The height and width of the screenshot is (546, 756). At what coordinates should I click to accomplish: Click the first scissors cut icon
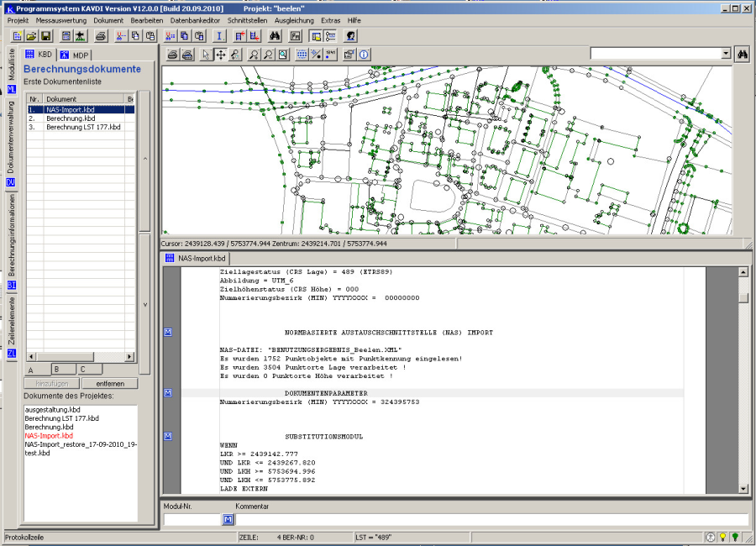click(x=122, y=36)
